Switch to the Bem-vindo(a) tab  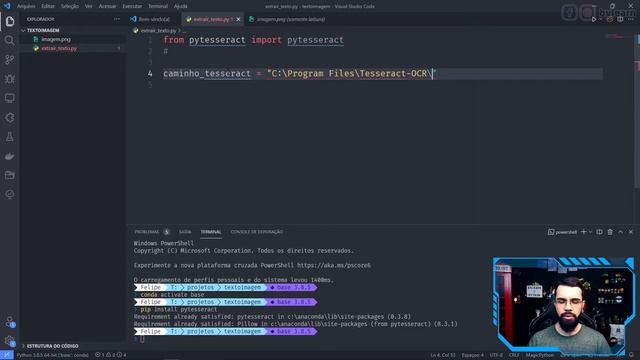click(x=154, y=19)
